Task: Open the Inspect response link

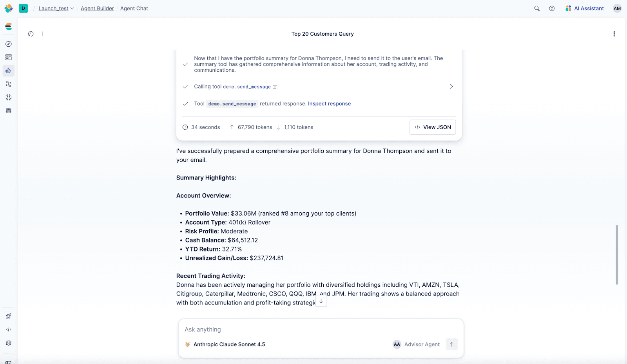Action: click(329, 103)
